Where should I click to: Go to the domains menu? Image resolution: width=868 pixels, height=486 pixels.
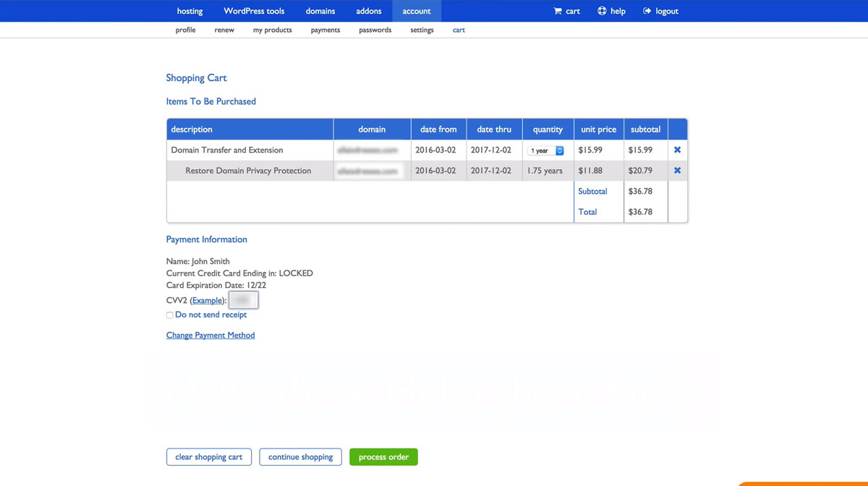[x=320, y=11]
